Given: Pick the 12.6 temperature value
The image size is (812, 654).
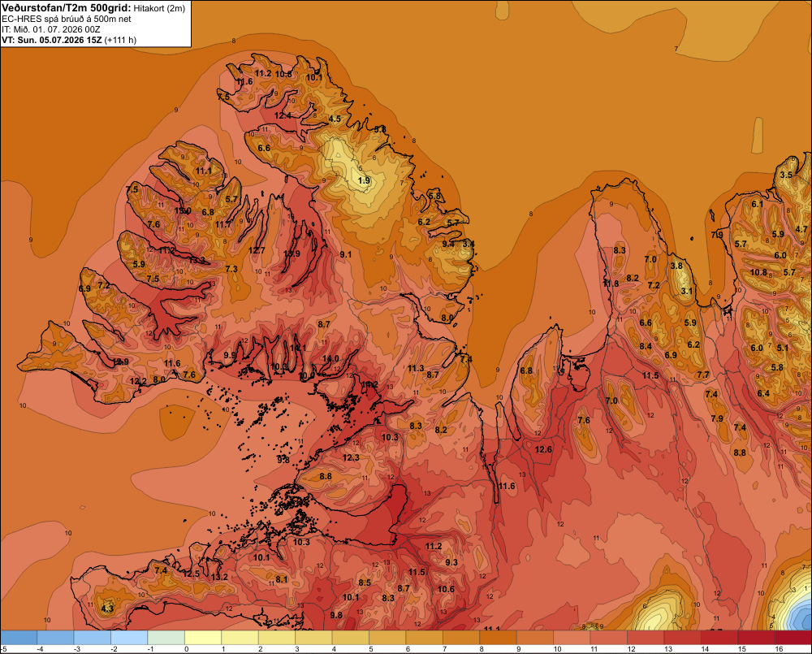Looking at the screenshot, I should [x=543, y=449].
